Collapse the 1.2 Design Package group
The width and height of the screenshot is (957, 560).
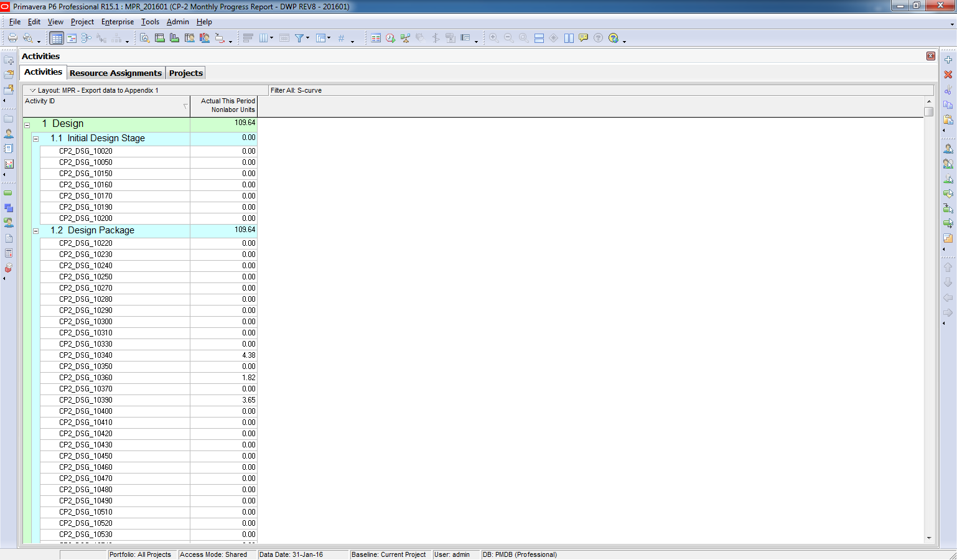point(36,231)
